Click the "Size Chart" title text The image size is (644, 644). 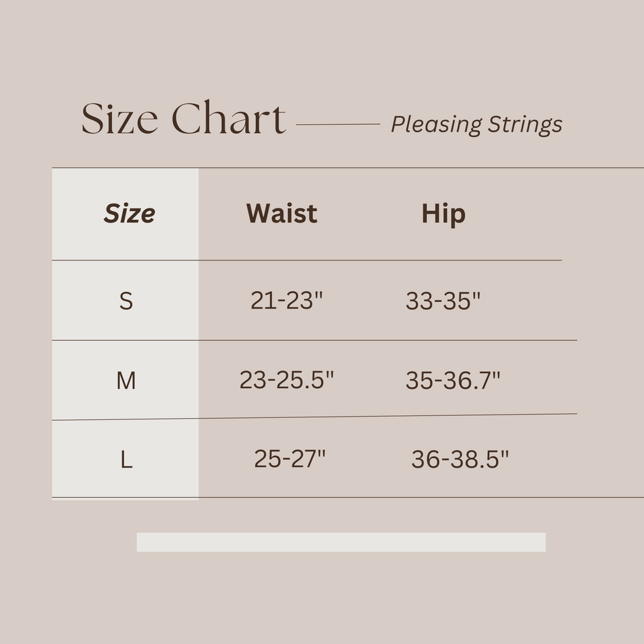coord(183,119)
